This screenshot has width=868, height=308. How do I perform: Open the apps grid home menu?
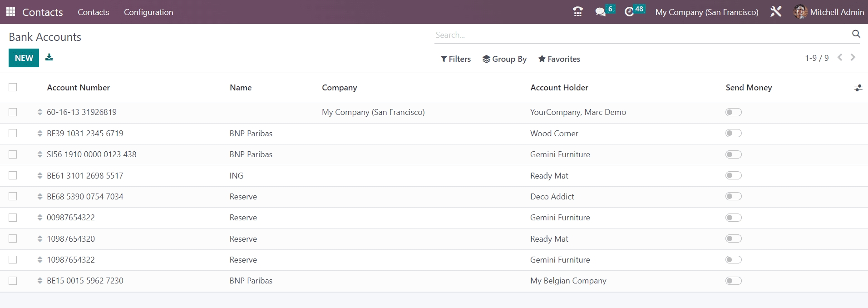(11, 12)
